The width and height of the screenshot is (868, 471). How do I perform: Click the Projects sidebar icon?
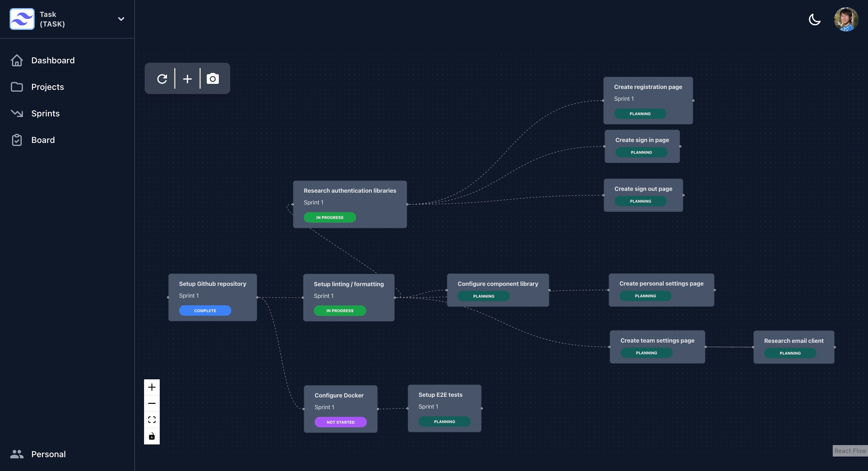[x=16, y=87]
